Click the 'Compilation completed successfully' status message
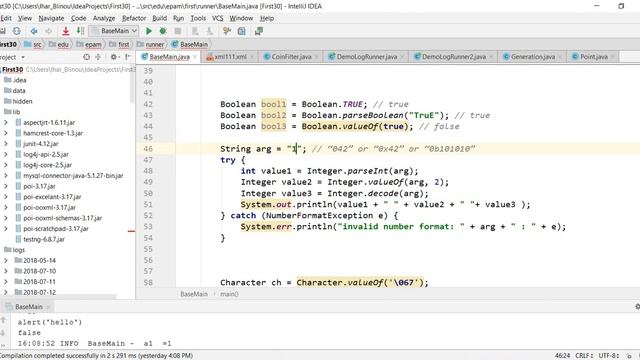The width and height of the screenshot is (640, 360). click(x=96, y=356)
